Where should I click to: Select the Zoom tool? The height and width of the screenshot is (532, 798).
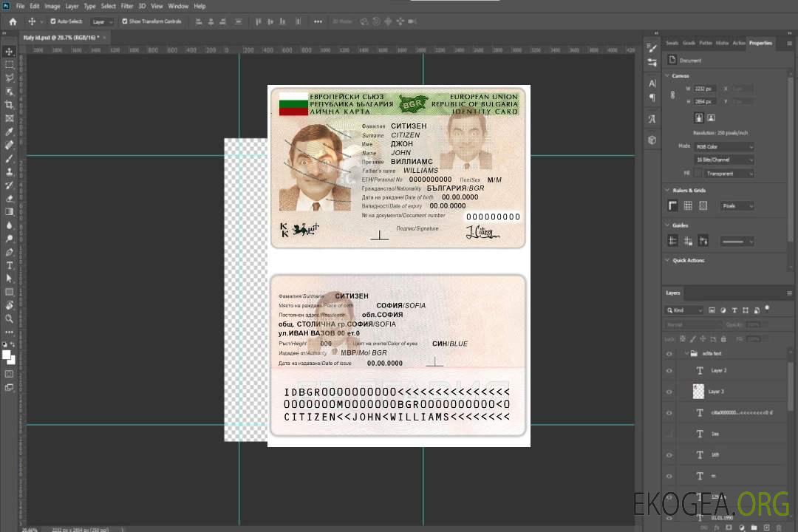point(9,318)
